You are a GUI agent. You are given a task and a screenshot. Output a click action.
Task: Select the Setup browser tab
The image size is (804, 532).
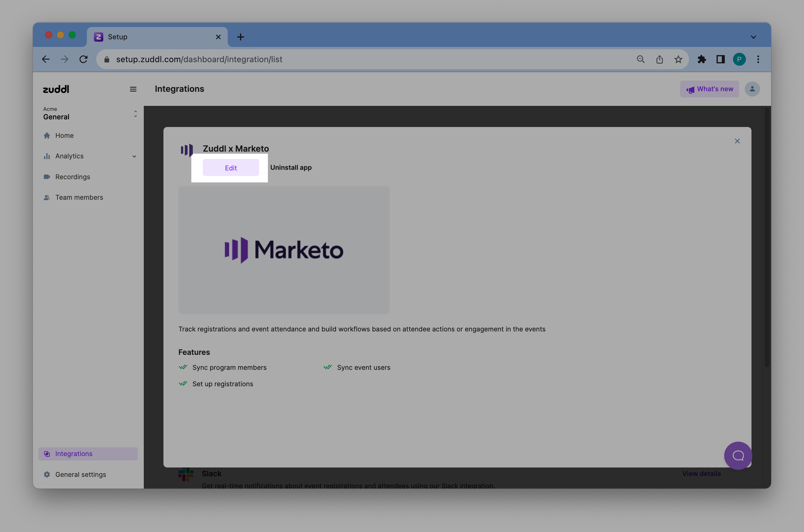[x=157, y=37]
